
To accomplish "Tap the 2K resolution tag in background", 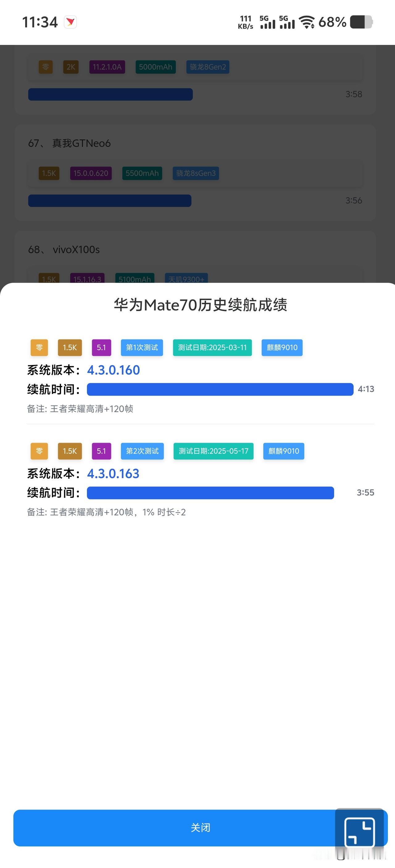I will 71,67.
